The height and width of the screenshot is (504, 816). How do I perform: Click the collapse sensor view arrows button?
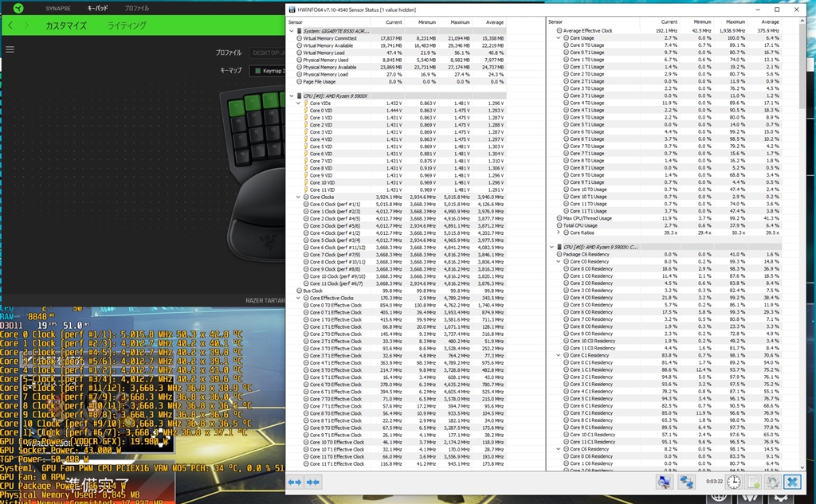tap(312, 482)
